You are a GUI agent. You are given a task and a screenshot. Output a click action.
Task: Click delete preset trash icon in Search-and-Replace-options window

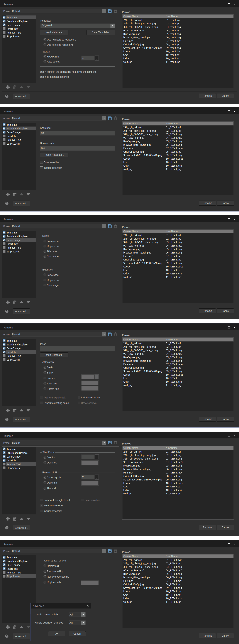coord(115,118)
